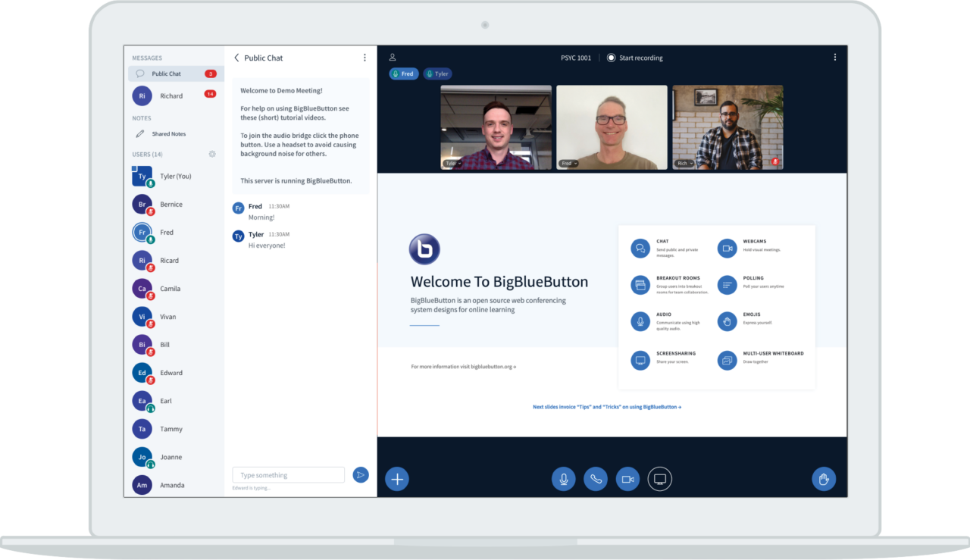Toggle Start recording for the session
This screenshot has width=970, height=560.
pos(635,57)
